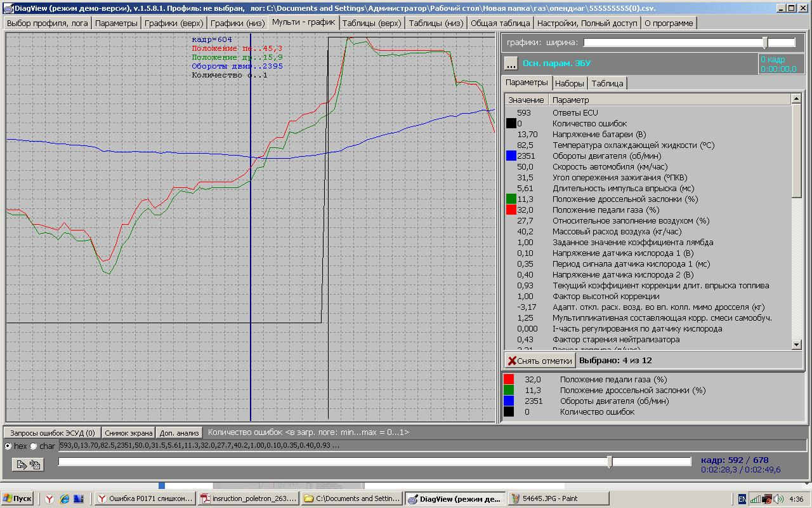
Task: Switch to the Таблицы (верх) tab
Action: click(x=372, y=23)
